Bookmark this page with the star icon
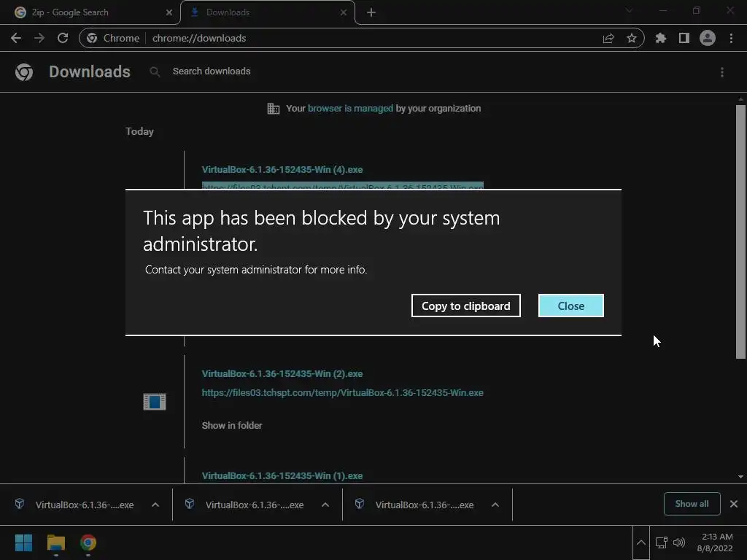The width and height of the screenshot is (747, 560). (632, 38)
